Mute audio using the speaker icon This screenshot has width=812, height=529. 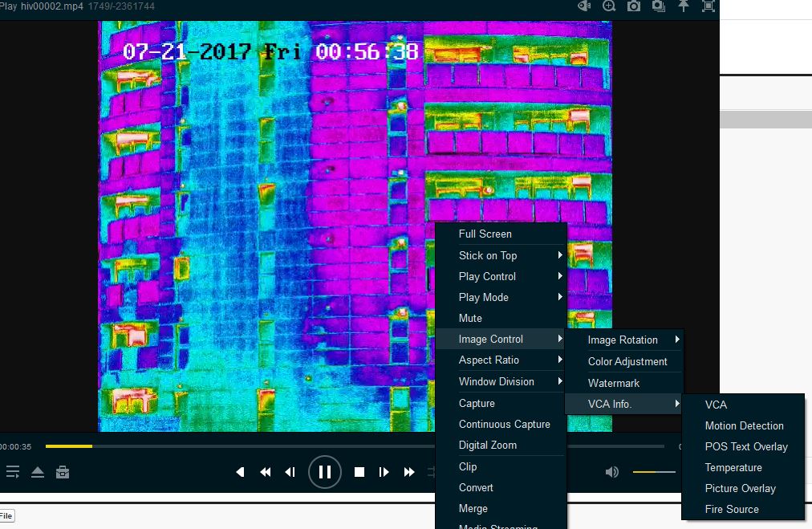(x=612, y=472)
